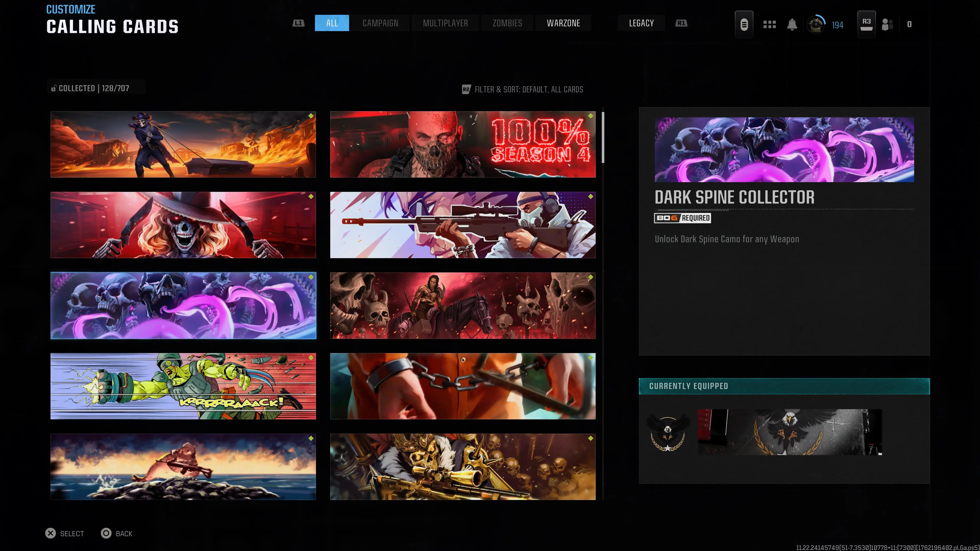Select the Zombies tab
The width and height of the screenshot is (980, 551).
coord(507,23)
